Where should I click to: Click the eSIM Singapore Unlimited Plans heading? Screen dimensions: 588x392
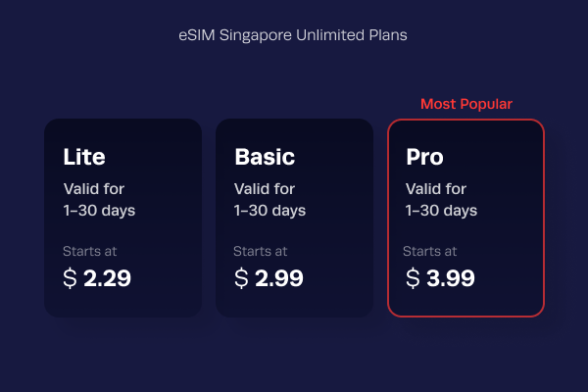293,35
